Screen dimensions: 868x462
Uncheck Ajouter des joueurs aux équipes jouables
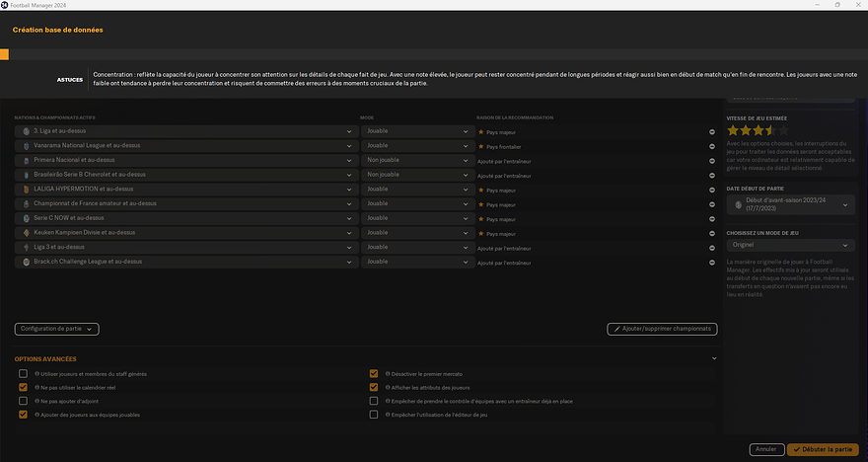coord(23,415)
